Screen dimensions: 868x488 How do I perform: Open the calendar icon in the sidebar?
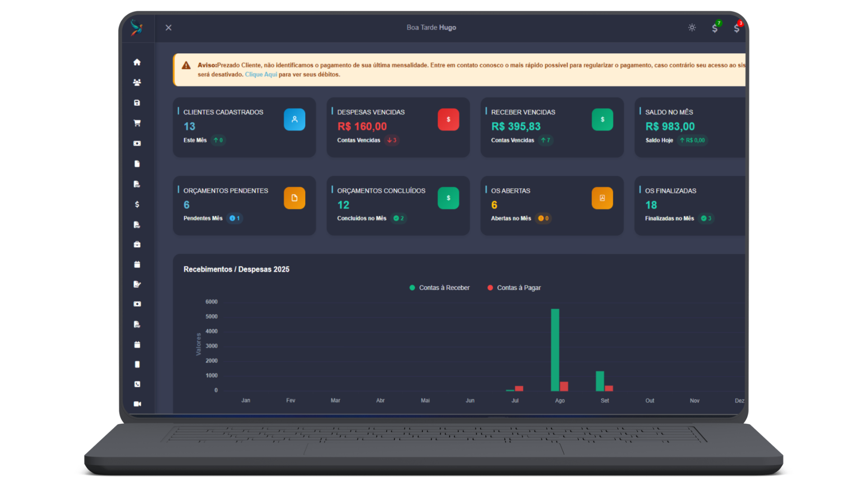[x=137, y=264]
